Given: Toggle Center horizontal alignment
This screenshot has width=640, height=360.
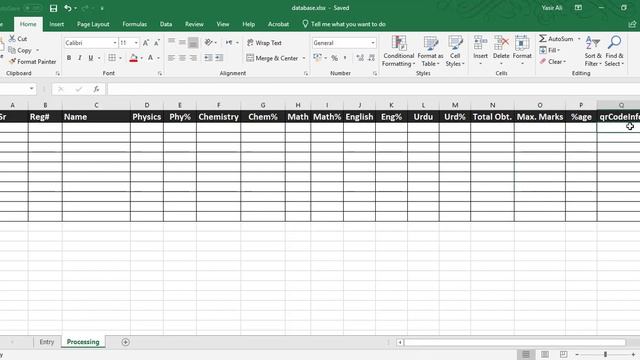Looking at the screenshot, I should pos(182,58).
